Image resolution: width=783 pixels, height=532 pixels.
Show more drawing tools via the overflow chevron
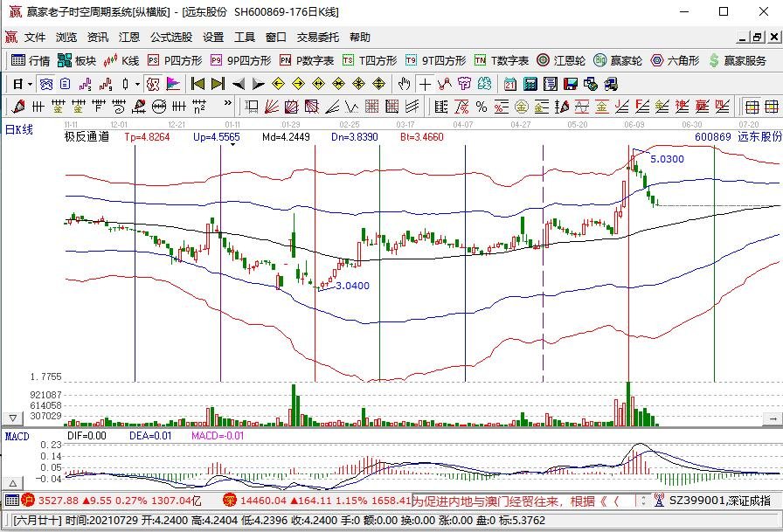click(x=228, y=103)
